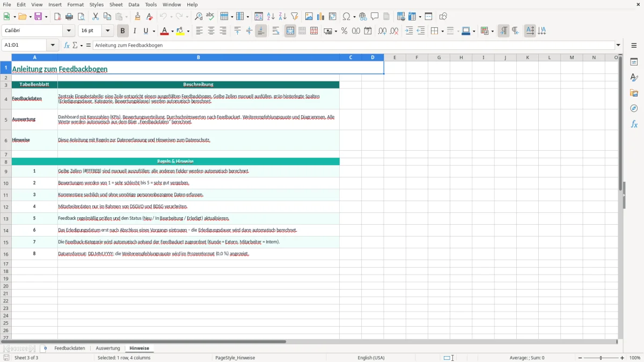This screenshot has width=644, height=362.
Task: Increase indent icon
Action: pos(409,31)
